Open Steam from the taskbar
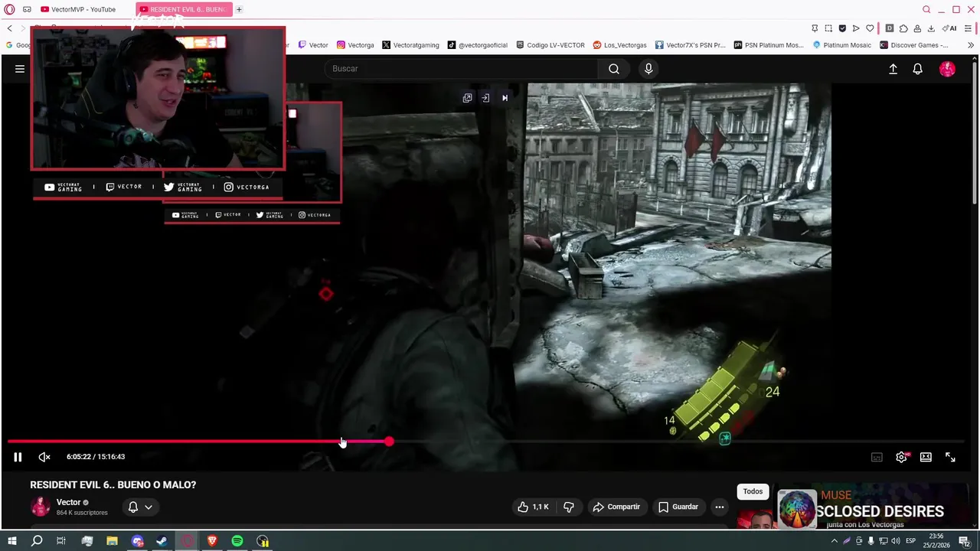 click(x=162, y=541)
